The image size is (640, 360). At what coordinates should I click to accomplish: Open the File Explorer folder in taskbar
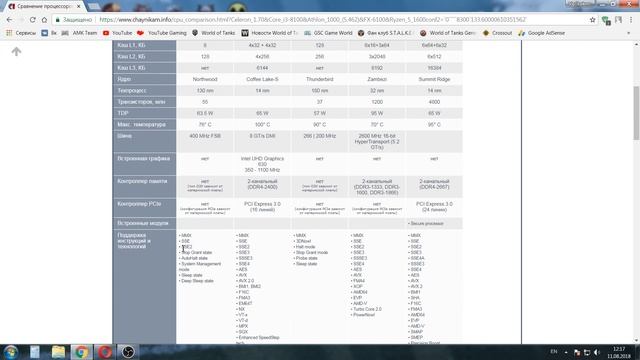tap(58, 352)
